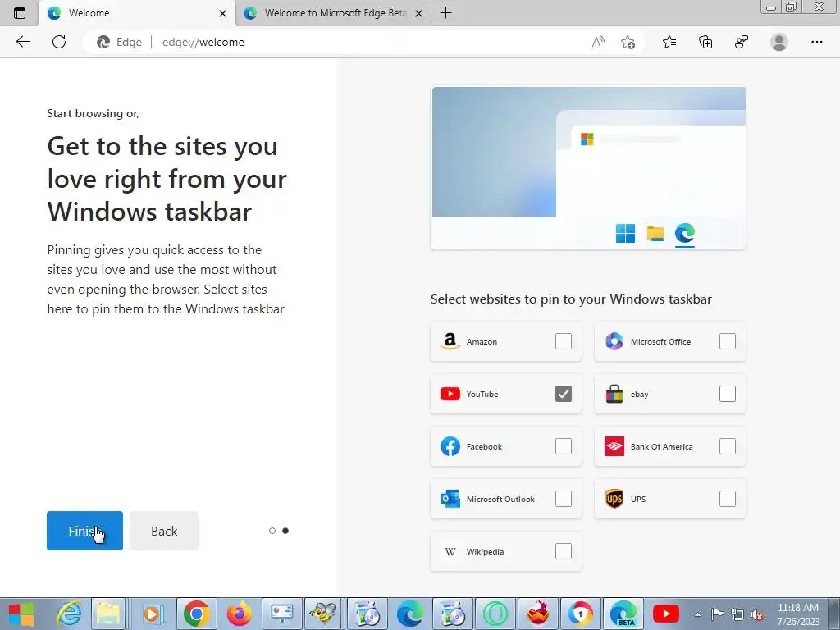This screenshot has width=840, height=630.
Task: Open Edge Beta taskbar icon
Action: (623, 614)
